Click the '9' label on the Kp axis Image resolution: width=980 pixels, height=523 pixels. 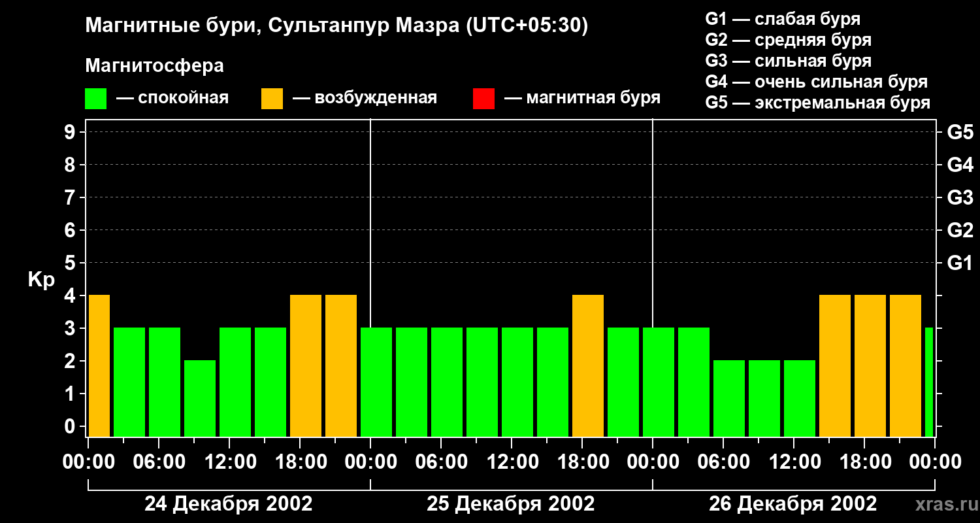tap(71, 132)
